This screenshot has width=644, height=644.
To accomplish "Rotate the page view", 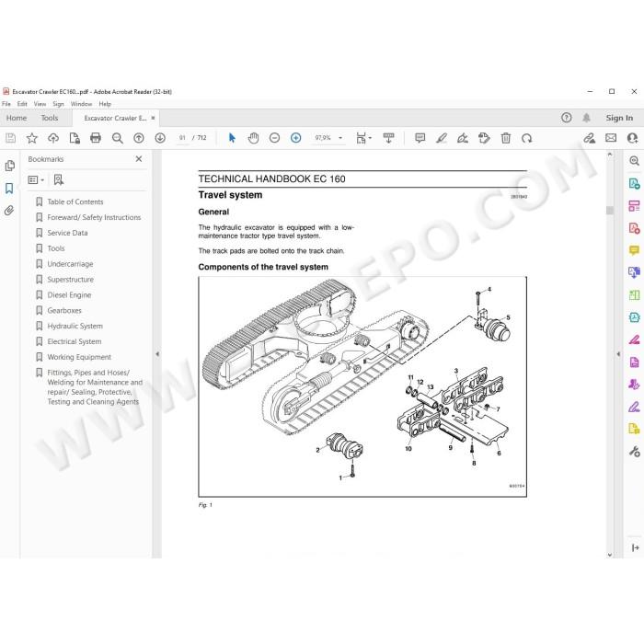I will click(x=526, y=138).
